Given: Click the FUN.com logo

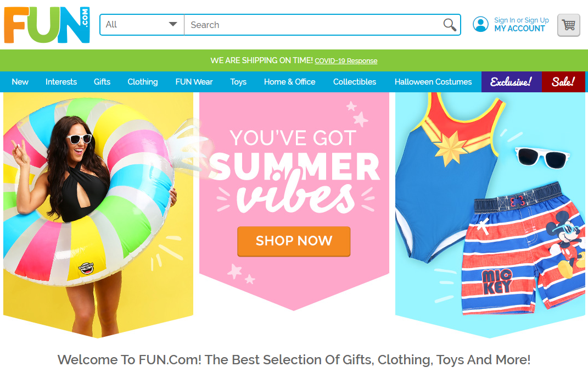Looking at the screenshot, I should [x=47, y=25].
